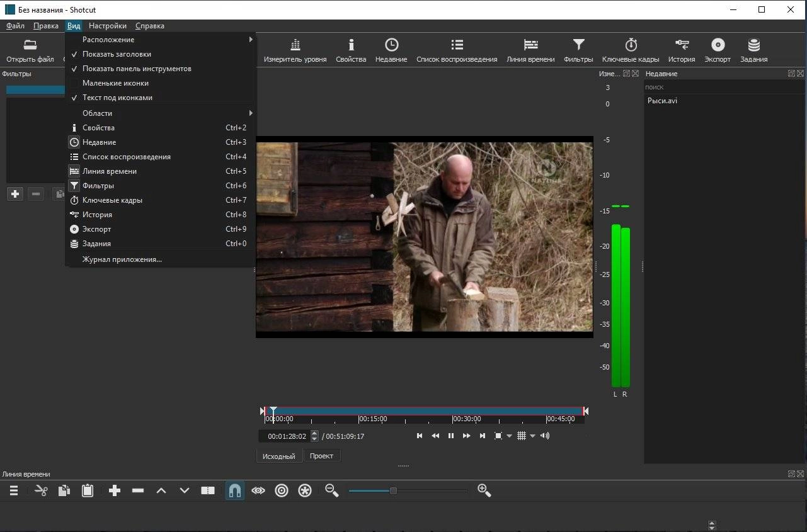This screenshot has height=532, width=807.
Task: Click the player scrub bar playhead
Action: pyautogui.click(x=273, y=412)
